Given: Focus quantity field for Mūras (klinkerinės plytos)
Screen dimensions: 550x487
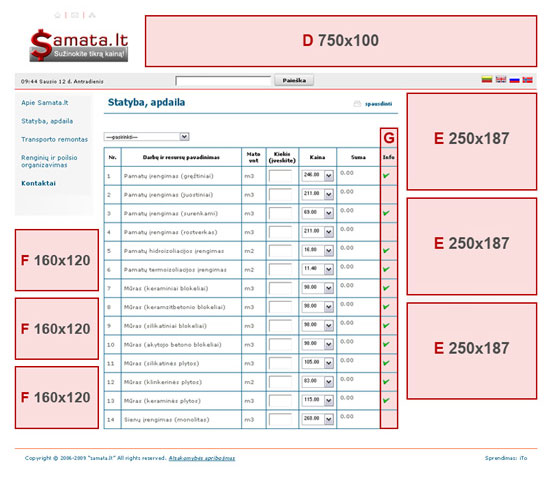Looking at the screenshot, I should pyautogui.click(x=280, y=382).
